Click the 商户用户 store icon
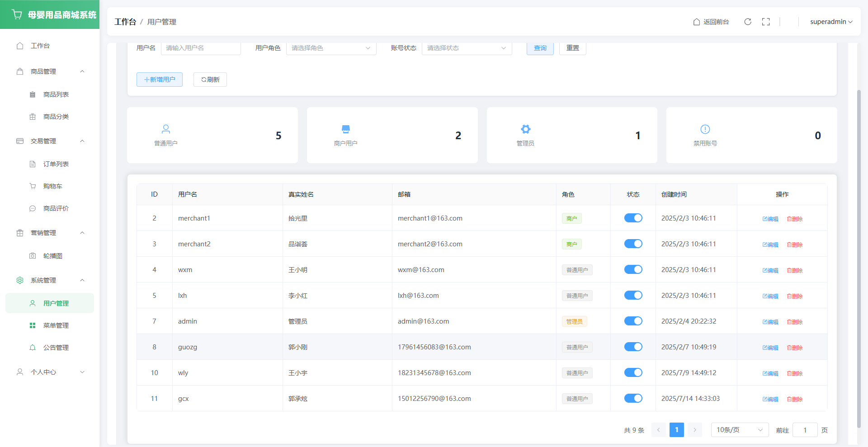 [x=346, y=129]
